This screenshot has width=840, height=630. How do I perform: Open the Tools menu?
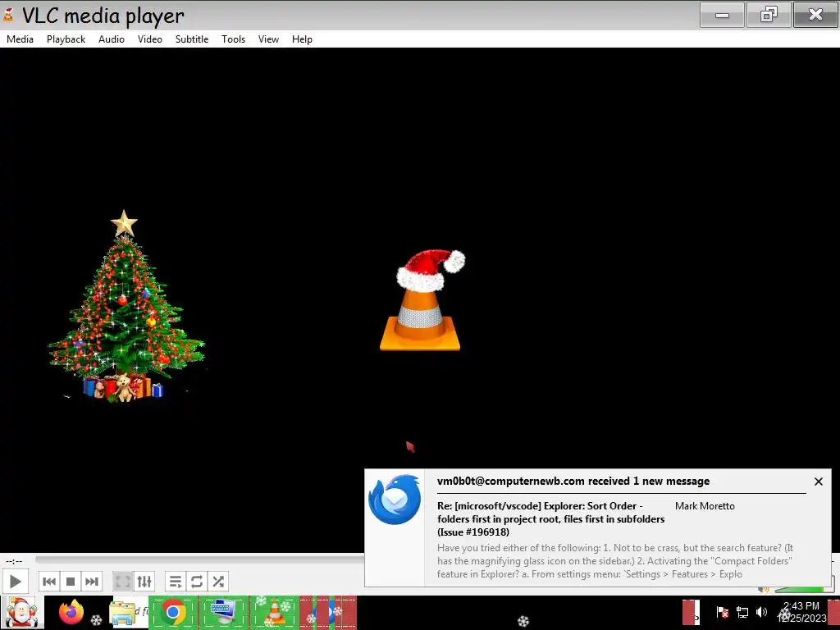(x=233, y=39)
